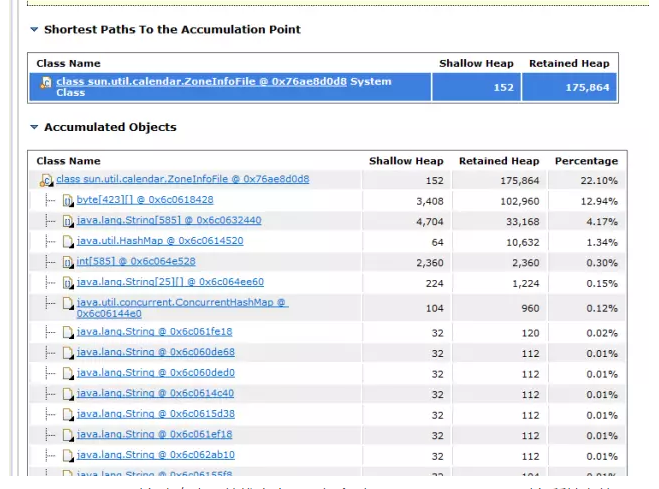Click array icon next to int[585]
Screen dimensions: 659x489
(x=68, y=262)
